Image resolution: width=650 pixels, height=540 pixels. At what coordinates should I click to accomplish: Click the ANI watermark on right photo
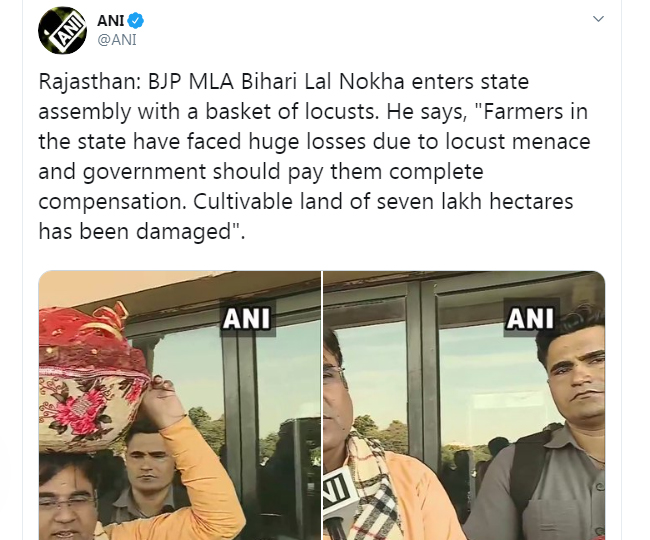530,318
